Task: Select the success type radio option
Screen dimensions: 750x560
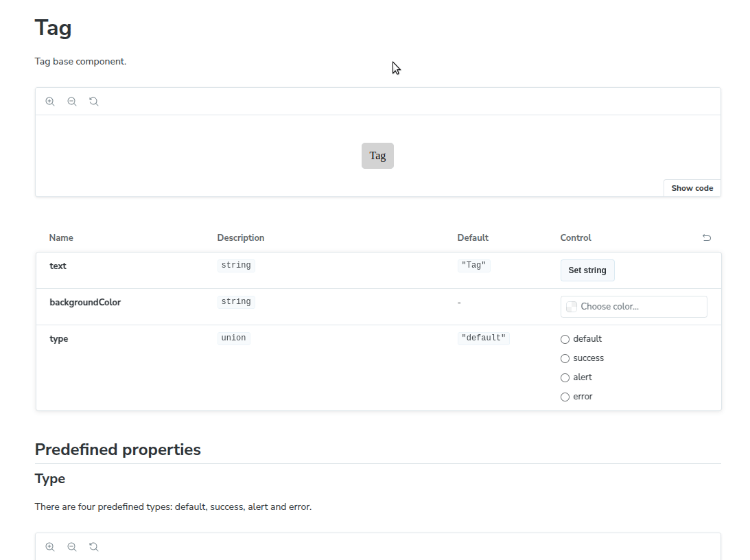Action: pyautogui.click(x=565, y=358)
